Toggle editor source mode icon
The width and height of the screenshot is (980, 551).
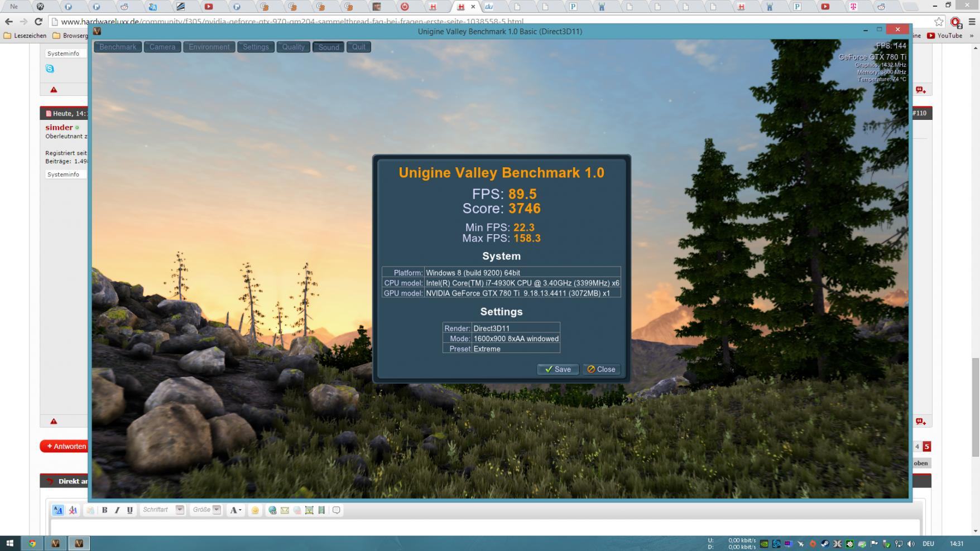(58, 510)
